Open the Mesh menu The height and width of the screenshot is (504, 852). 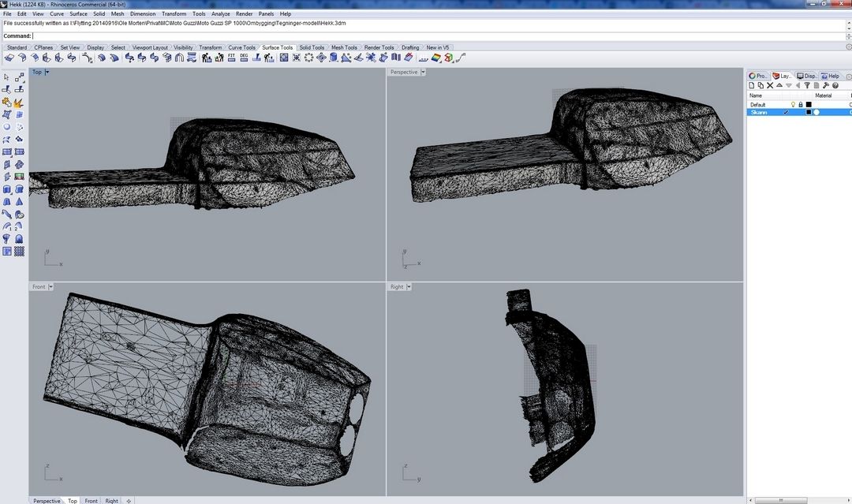pyautogui.click(x=118, y=13)
